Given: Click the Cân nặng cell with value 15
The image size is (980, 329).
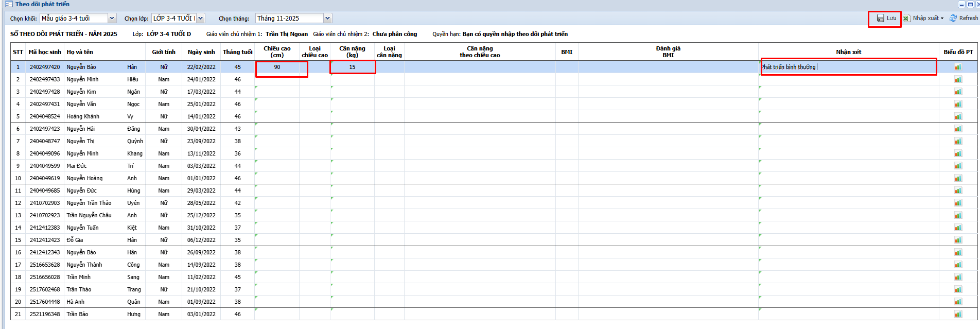Looking at the screenshot, I should 352,67.
